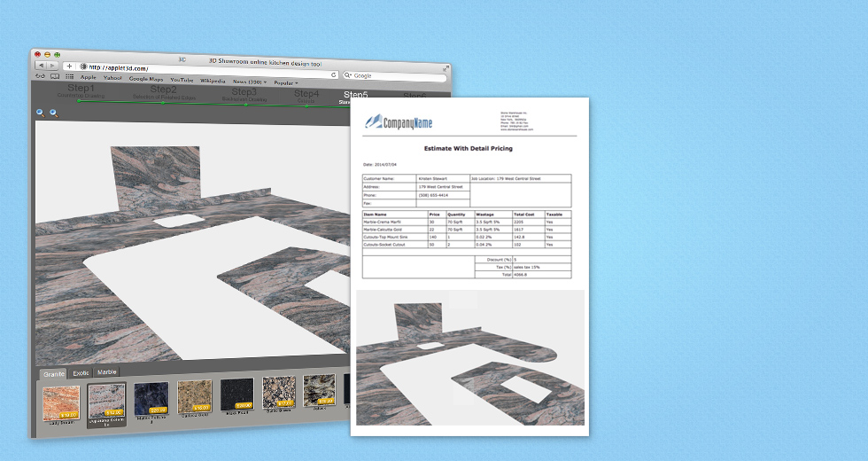The height and width of the screenshot is (461, 868).
Task: Switch to the Marble stone tab
Action: pyautogui.click(x=106, y=372)
